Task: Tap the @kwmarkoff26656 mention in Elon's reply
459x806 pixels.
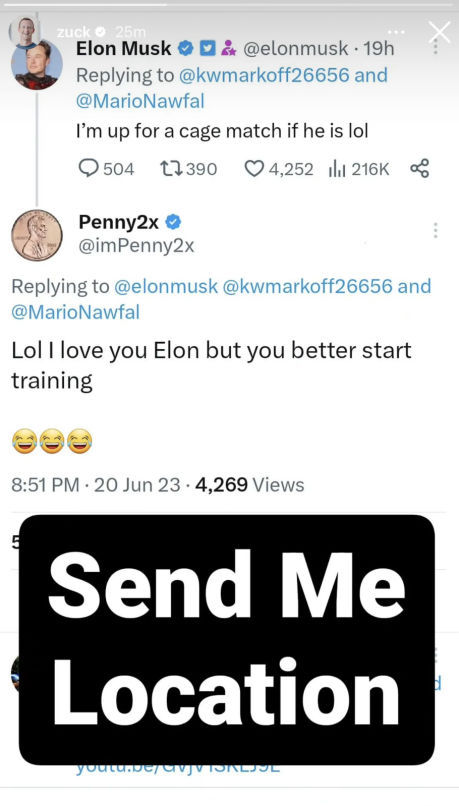Action: point(264,75)
